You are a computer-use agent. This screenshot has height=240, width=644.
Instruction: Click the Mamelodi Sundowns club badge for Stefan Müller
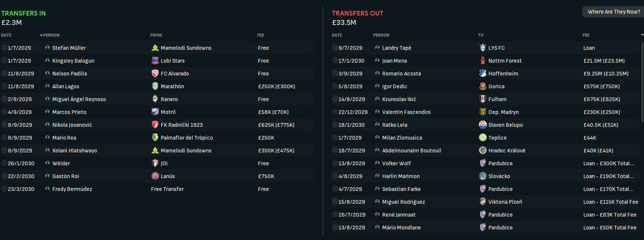155,48
